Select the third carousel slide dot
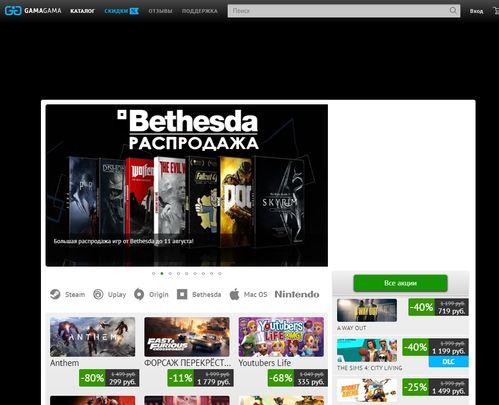499x405 pixels. 170,273
